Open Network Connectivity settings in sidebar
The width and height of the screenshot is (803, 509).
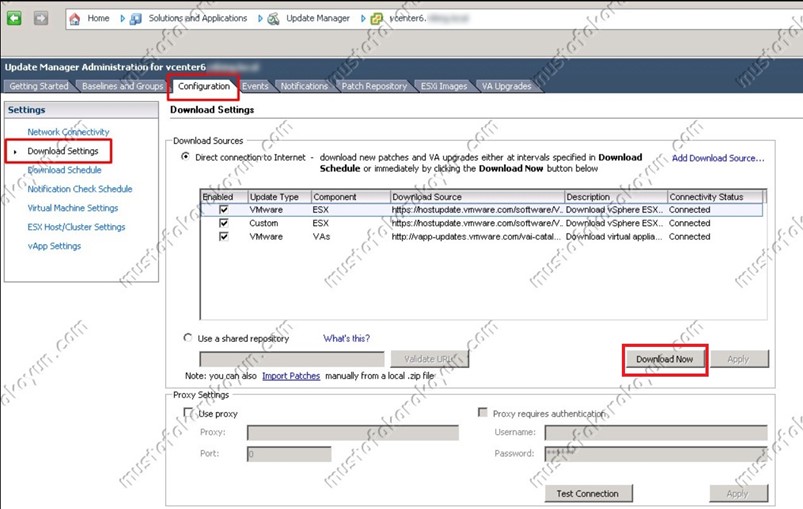(x=68, y=132)
